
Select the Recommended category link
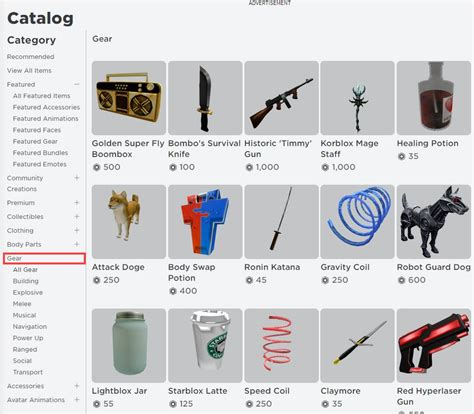coord(30,56)
